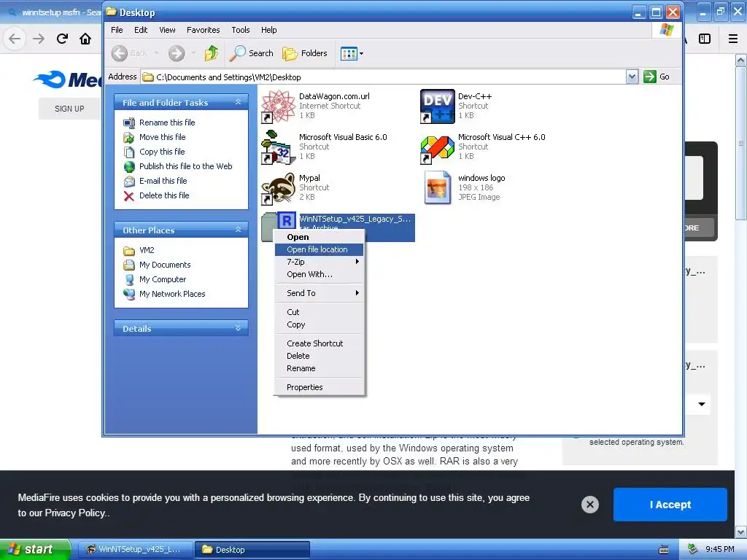Expand the Details panel
Image resolution: width=747 pixels, height=560 pixels.
[x=239, y=328]
